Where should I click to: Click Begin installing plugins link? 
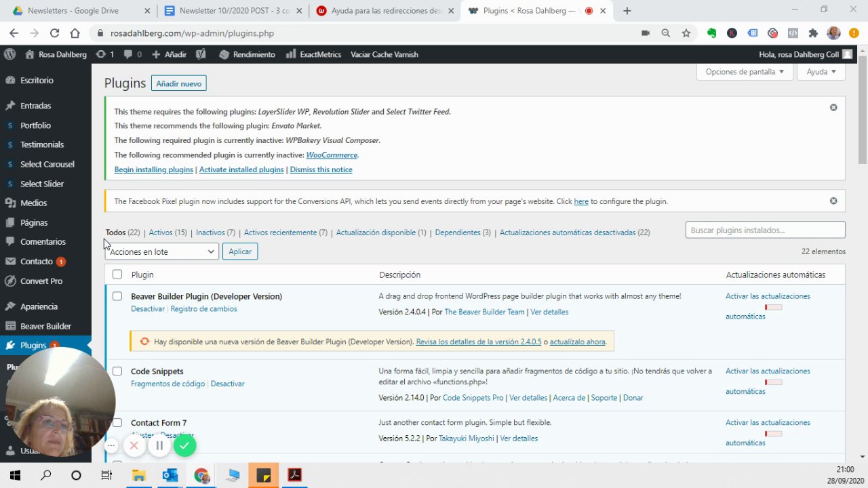tap(154, 169)
